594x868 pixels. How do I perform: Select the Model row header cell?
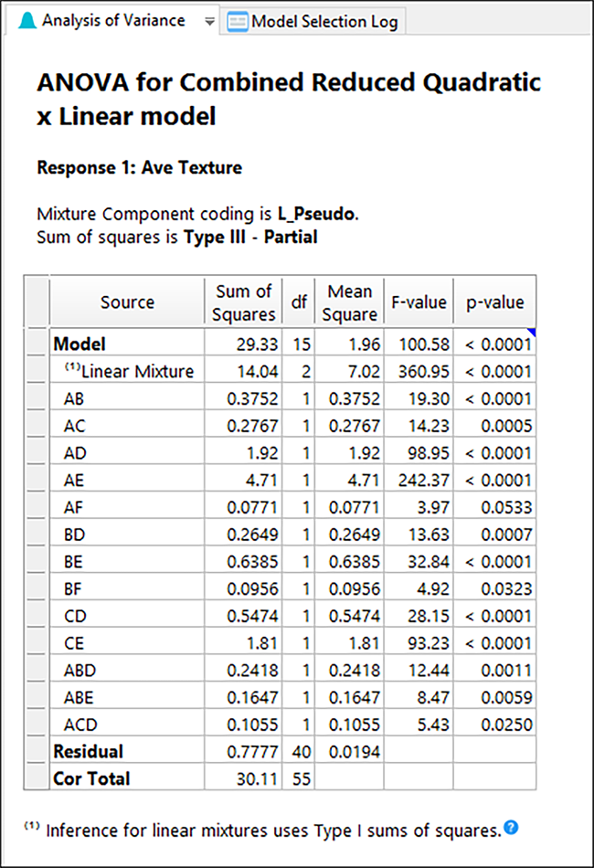point(80,344)
